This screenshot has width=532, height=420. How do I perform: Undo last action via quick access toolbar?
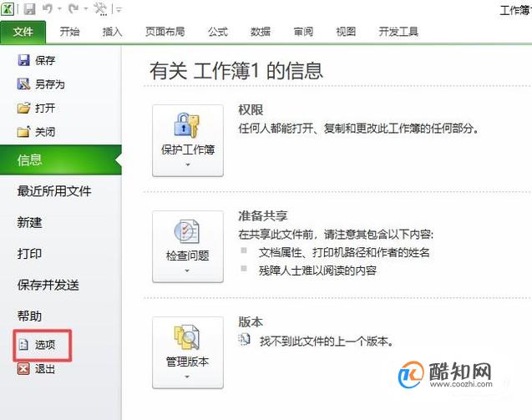[48, 8]
